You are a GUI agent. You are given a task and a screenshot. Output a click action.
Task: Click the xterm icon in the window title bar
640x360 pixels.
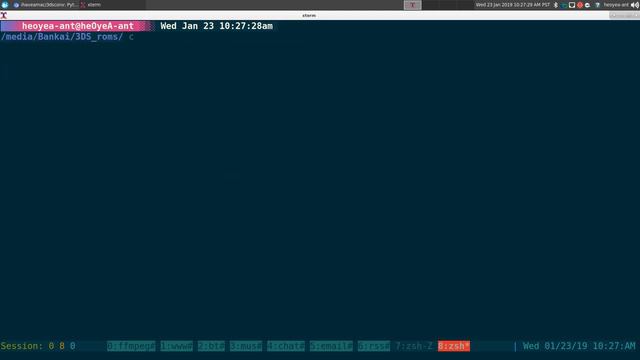tap(4, 16)
